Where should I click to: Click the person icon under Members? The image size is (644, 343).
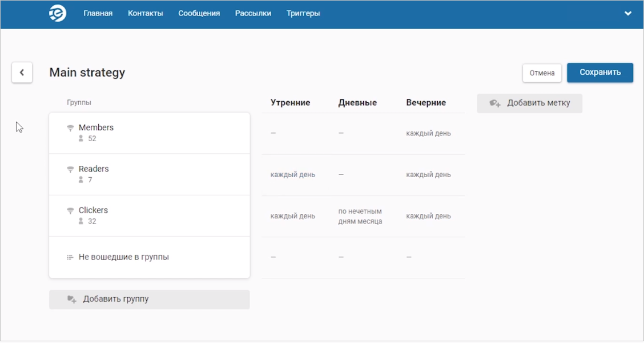(81, 138)
